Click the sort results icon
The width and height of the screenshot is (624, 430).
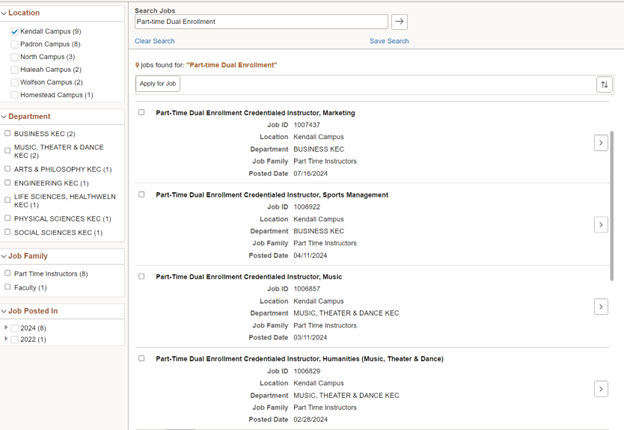coord(604,84)
